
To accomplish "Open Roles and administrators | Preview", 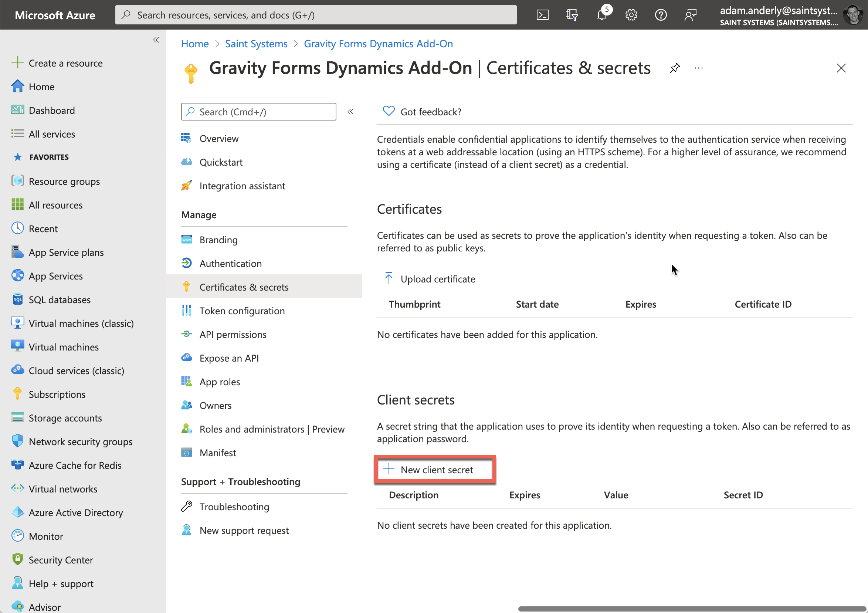I will tap(263, 430).
